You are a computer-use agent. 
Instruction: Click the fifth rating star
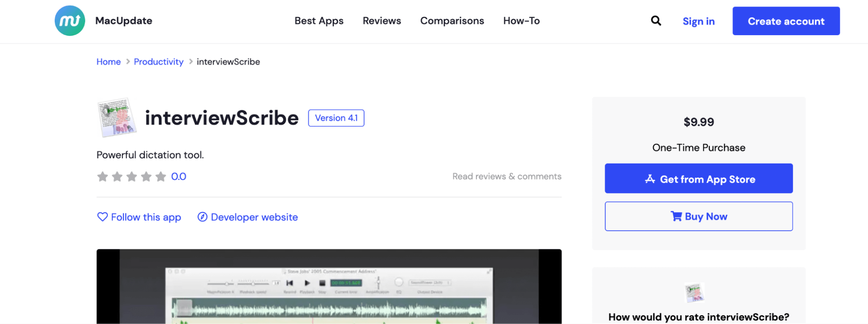click(161, 177)
